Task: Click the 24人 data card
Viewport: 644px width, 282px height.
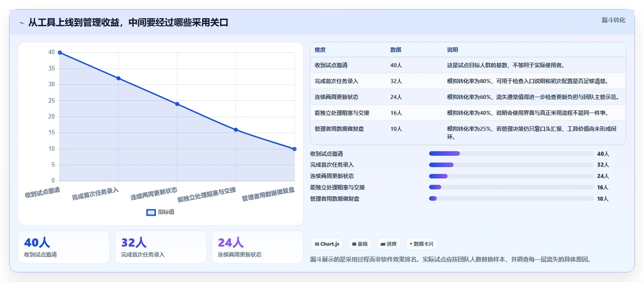Action: (257, 247)
